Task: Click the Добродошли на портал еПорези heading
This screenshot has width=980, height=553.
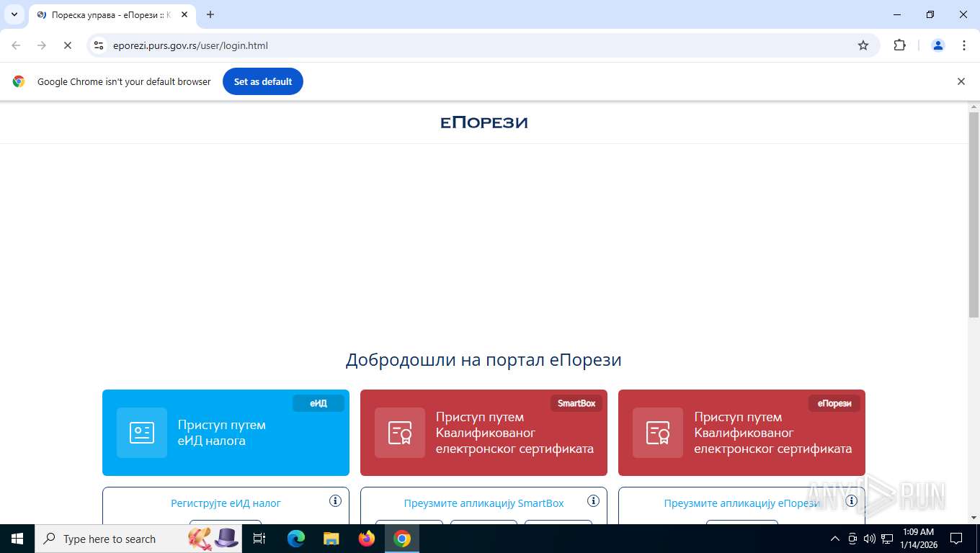Action: click(484, 359)
